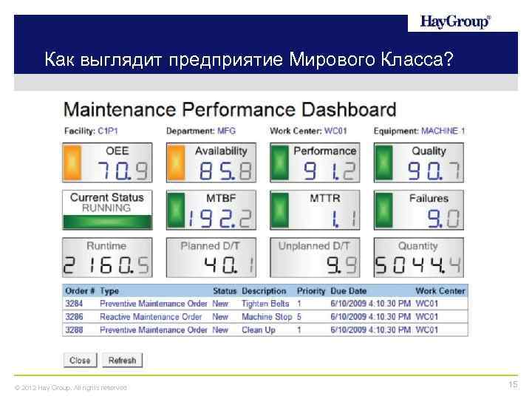This screenshot has width=532, height=399.
Task: Click the Priority column header
Action: (x=311, y=291)
